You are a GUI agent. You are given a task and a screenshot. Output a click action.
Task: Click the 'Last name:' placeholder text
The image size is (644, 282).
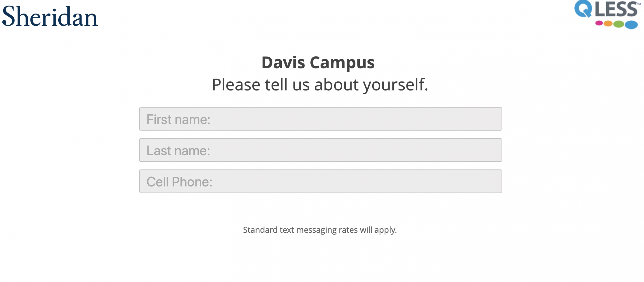tap(178, 151)
